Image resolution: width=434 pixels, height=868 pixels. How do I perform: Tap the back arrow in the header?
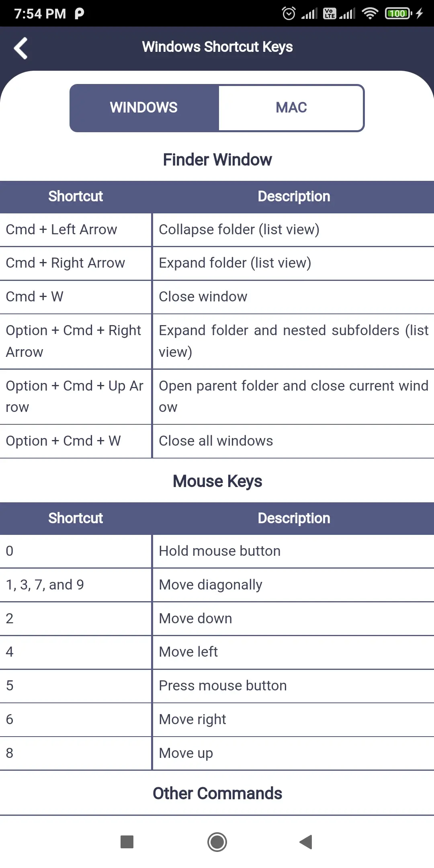pos(21,48)
